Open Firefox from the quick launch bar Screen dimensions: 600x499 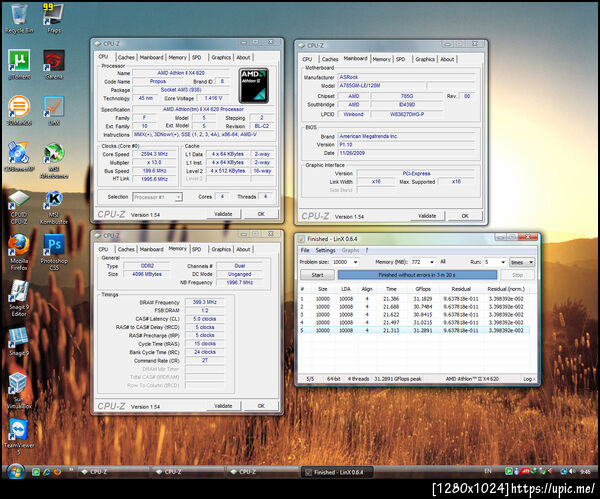coord(58,472)
